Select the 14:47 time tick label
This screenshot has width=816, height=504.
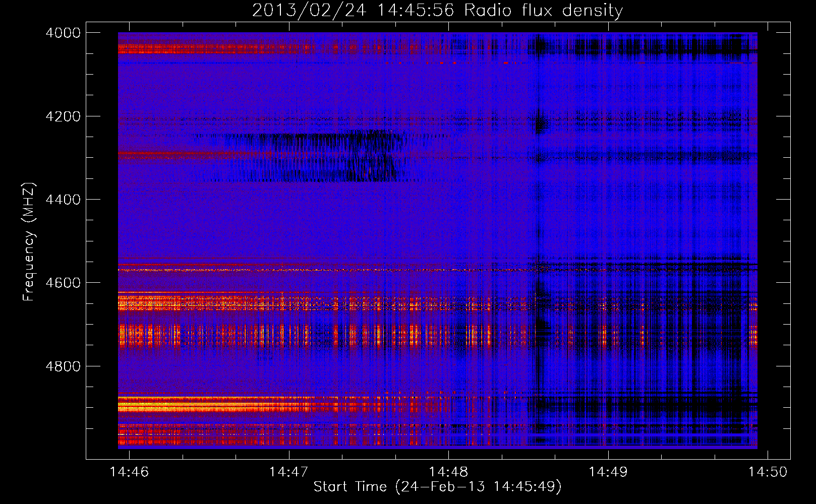pyautogui.click(x=288, y=472)
